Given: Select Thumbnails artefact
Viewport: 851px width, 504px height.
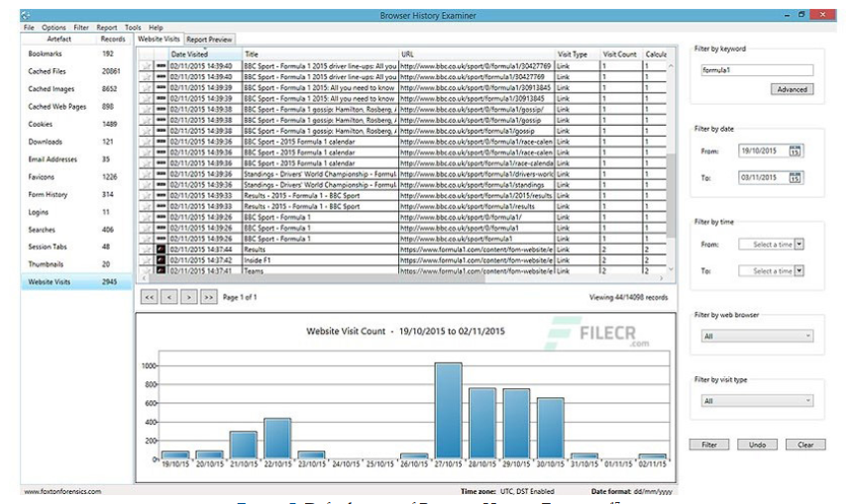Looking at the screenshot, I should (x=76, y=264).
